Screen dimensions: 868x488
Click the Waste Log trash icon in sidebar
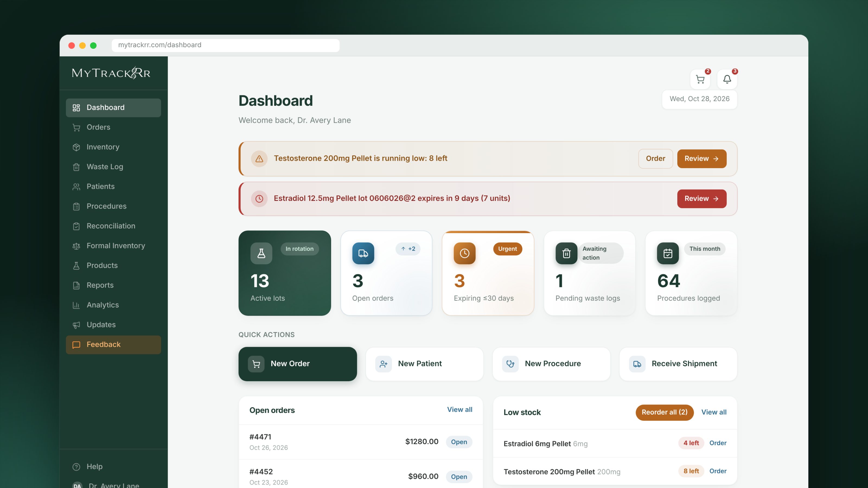coord(76,167)
